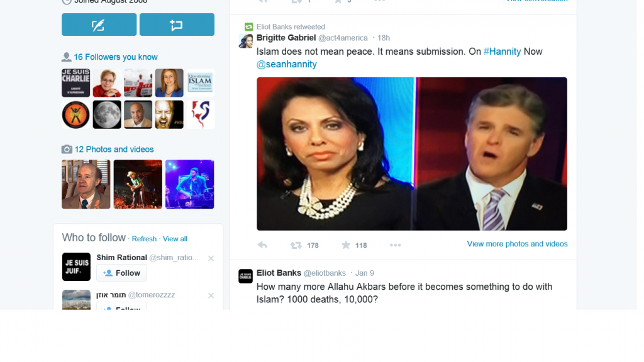This screenshot has width=644, height=362.
Task: Dismiss Shim Rational follow suggestion
Action: [x=211, y=258]
